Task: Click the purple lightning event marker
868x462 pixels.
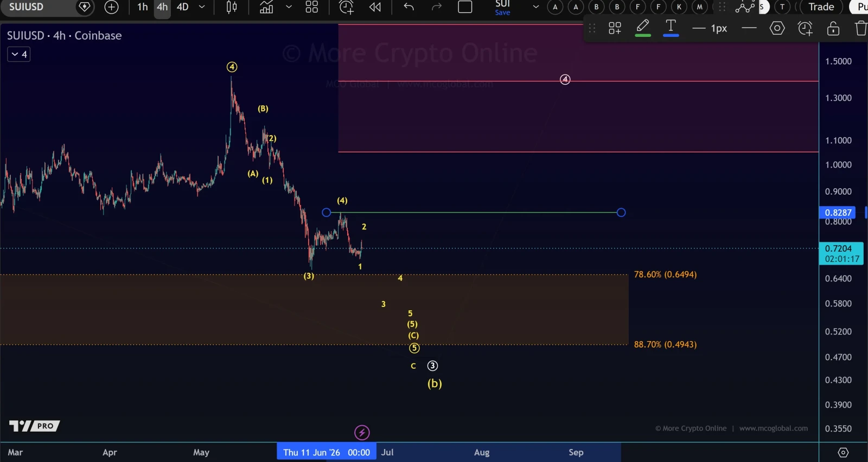Action: (x=362, y=433)
